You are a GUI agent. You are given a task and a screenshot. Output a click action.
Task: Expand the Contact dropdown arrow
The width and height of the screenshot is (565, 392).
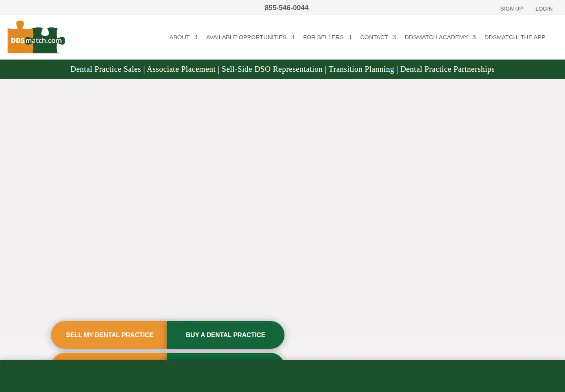394,37
